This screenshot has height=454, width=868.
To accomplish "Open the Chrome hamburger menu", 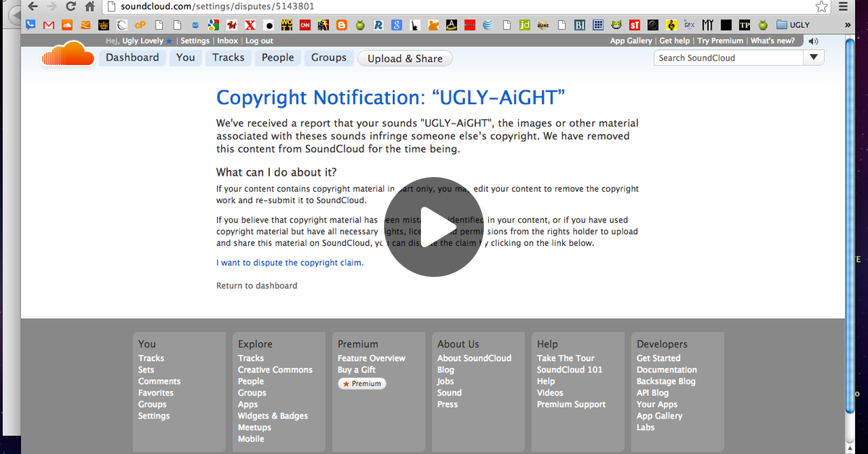I will (843, 7).
